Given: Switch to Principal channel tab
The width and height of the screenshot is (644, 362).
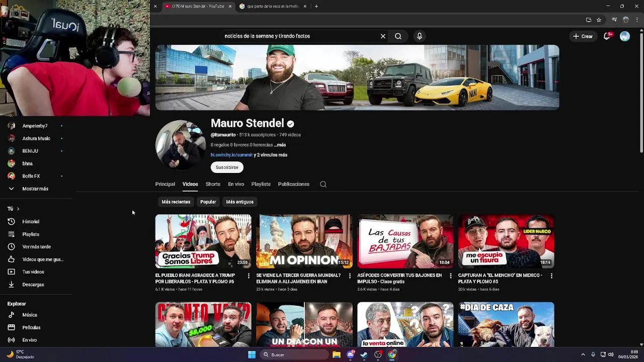Looking at the screenshot, I should coord(165,184).
